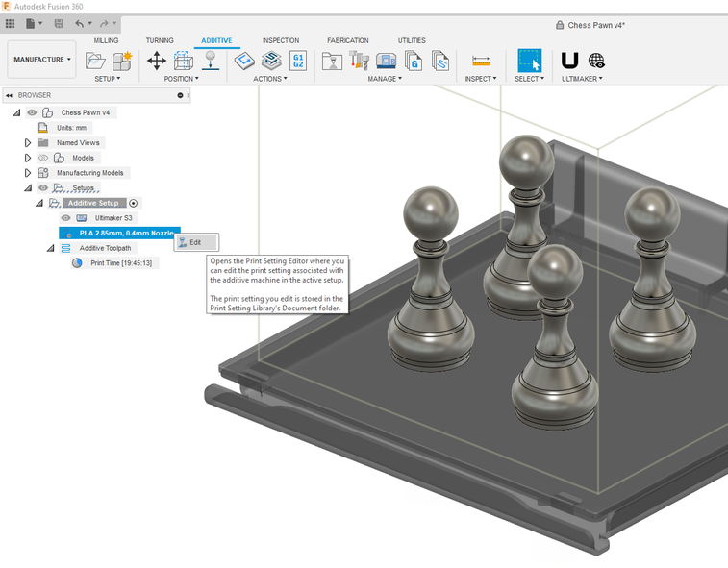Viewport: 728px width, 568px height.
Task: Open the New Setup folder icon
Action: tap(95, 61)
